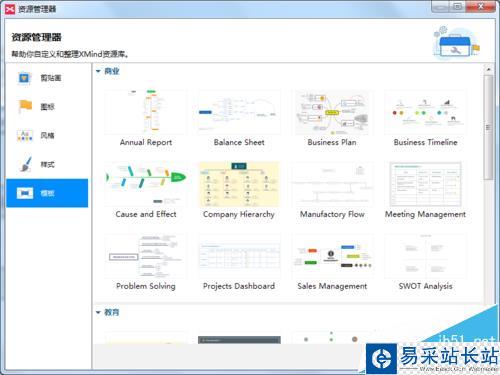This screenshot has height=375, width=500.
Task: Click the 教育 section heading text
Action: pos(112,312)
